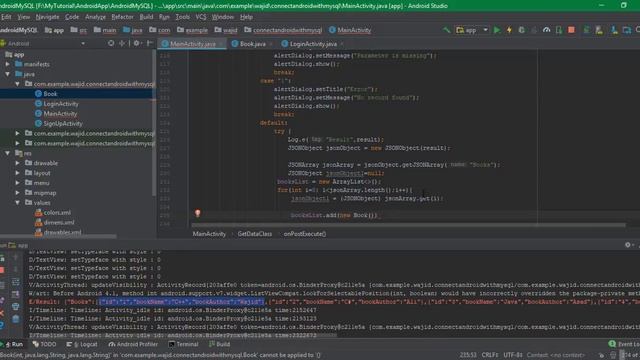Click the onPostExecute() breadcrumb under the editor
Image resolution: width=640 pixels, height=360 pixels.
coord(305,234)
